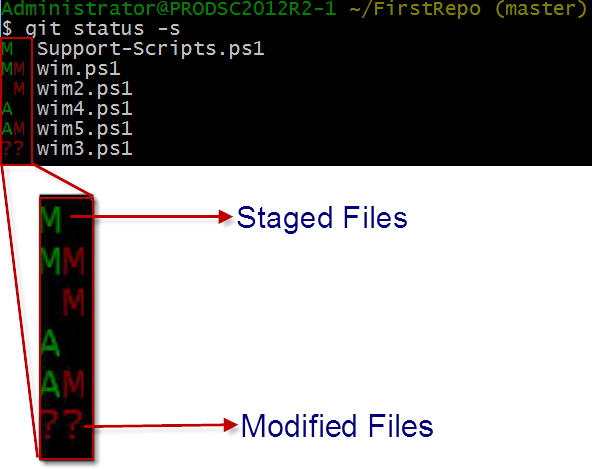Click the (master) branch indicator
The image size is (592, 469).
coord(540,8)
